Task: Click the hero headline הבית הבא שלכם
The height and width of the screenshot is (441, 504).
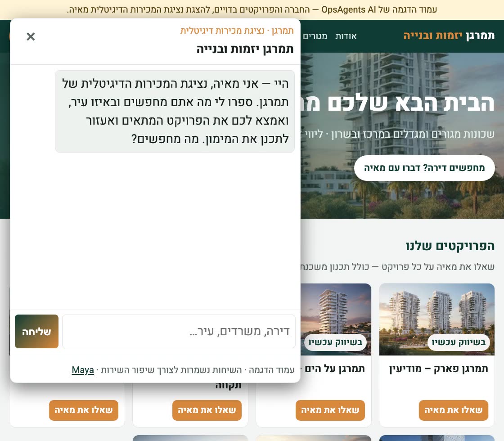Action: tap(397, 103)
